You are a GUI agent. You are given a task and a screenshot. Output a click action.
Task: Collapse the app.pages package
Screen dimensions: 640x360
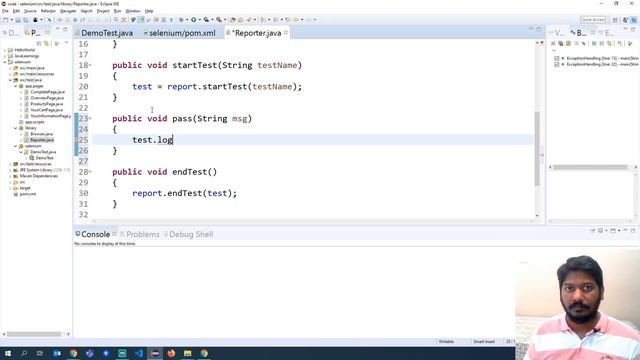coord(16,86)
